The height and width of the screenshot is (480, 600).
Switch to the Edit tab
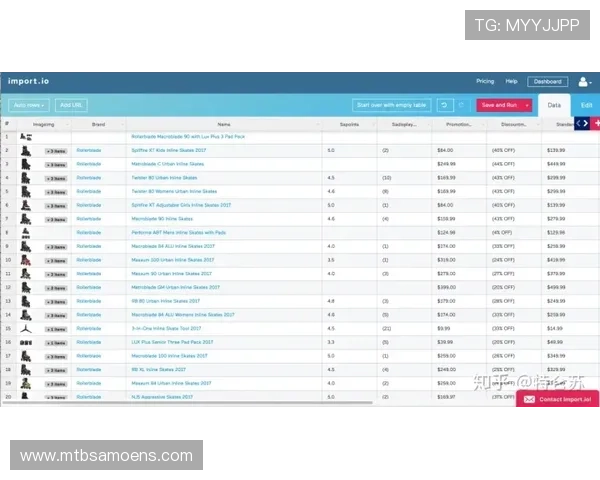pos(586,105)
